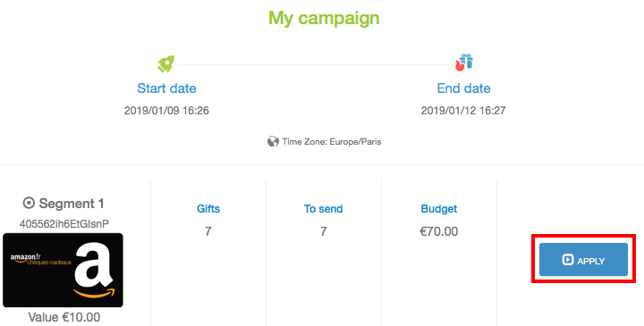Click the gift box end icon
The width and height of the screenshot is (644, 326).
tap(463, 63)
